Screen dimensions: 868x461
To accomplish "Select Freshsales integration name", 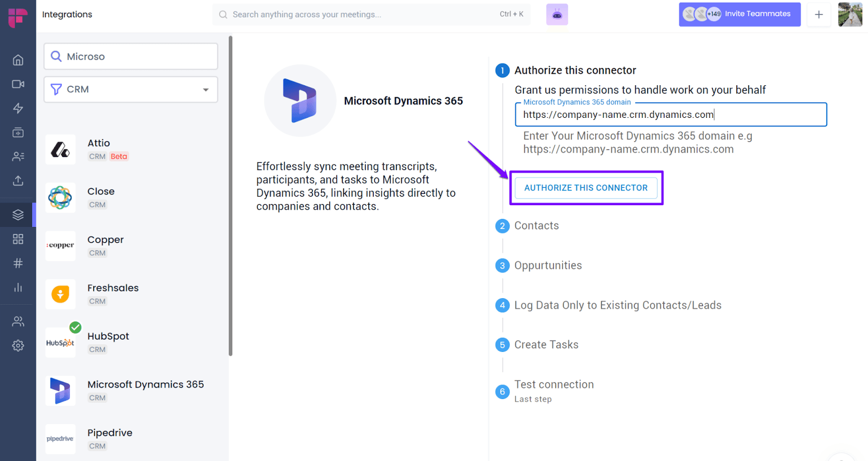I will point(113,288).
